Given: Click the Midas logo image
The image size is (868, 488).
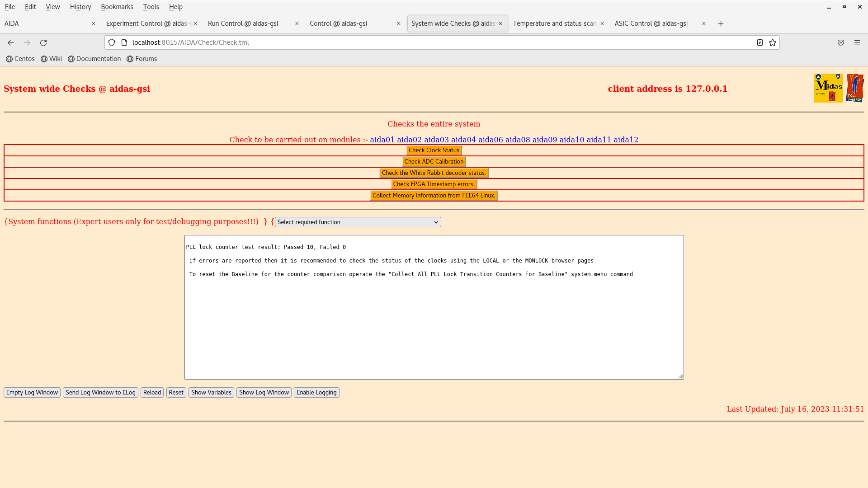Looking at the screenshot, I should [828, 88].
